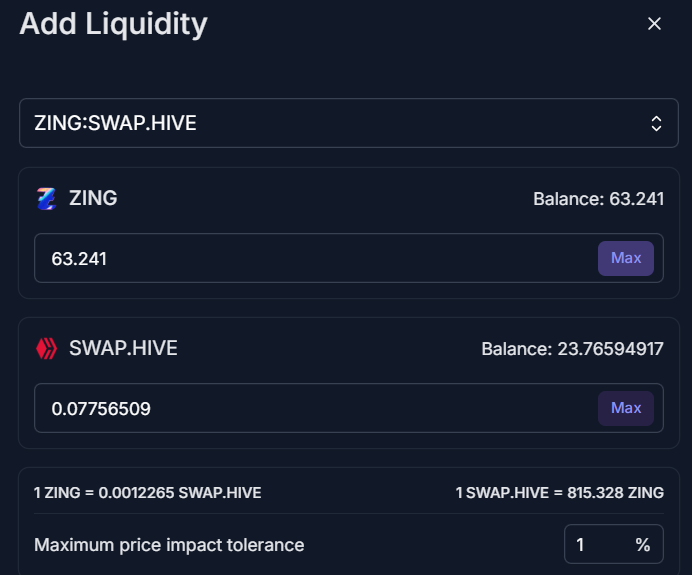Viewport: 692px width, 575px height.
Task: Edit the price impact tolerance value
Action: (x=598, y=545)
